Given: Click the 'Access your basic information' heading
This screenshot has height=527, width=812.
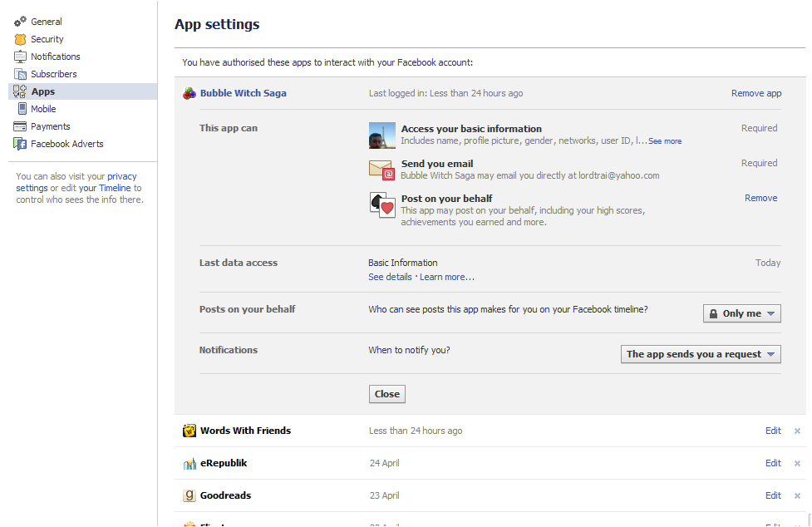Looking at the screenshot, I should click(x=471, y=129).
